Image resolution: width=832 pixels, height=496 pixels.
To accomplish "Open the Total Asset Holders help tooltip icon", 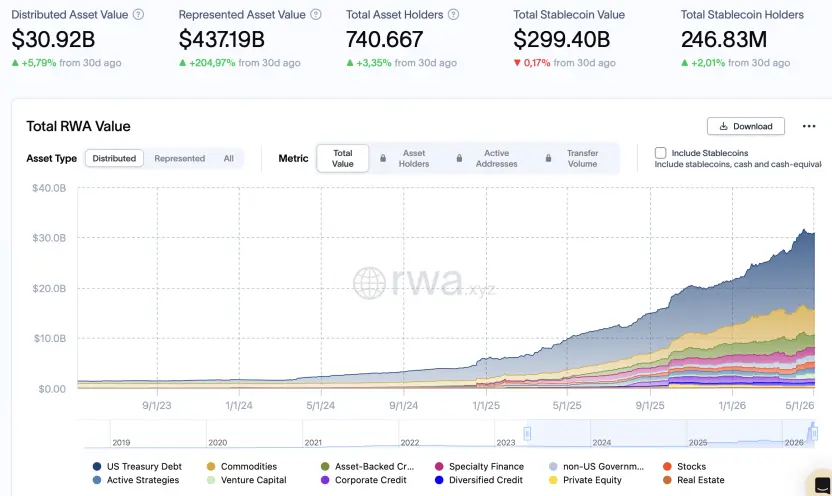I will tap(453, 15).
